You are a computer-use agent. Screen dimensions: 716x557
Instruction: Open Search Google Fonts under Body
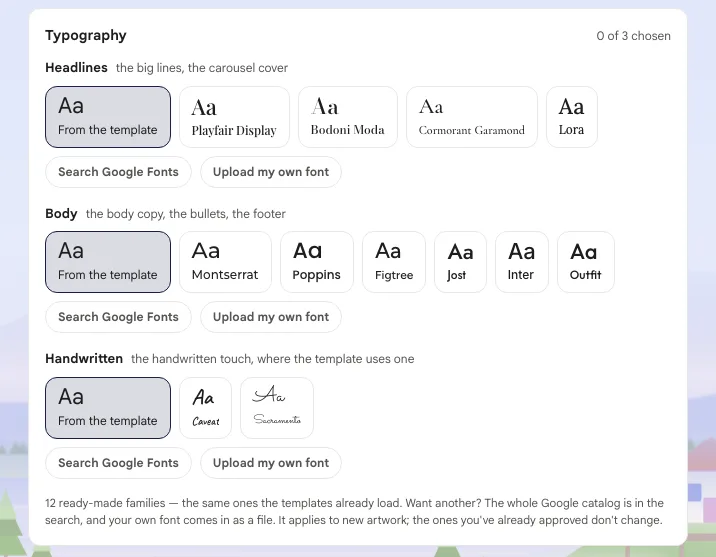click(x=118, y=317)
